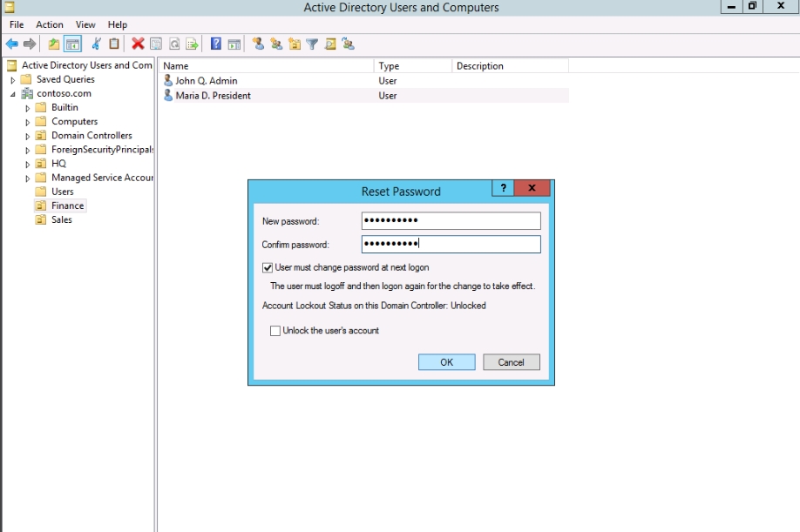
Task: Click the Cut scissors toolbar icon
Action: [x=96, y=44]
